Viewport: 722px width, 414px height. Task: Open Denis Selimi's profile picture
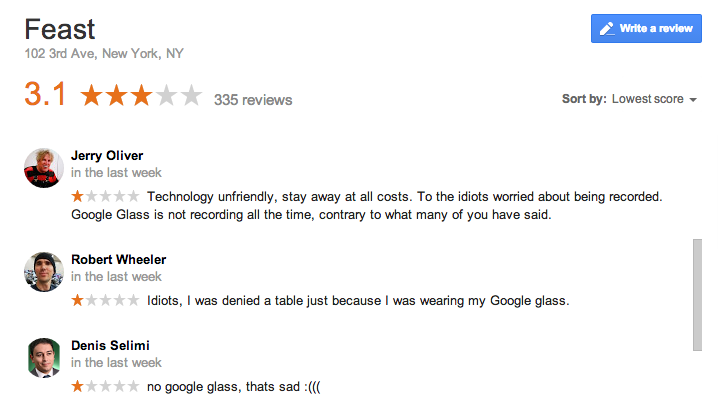44,358
